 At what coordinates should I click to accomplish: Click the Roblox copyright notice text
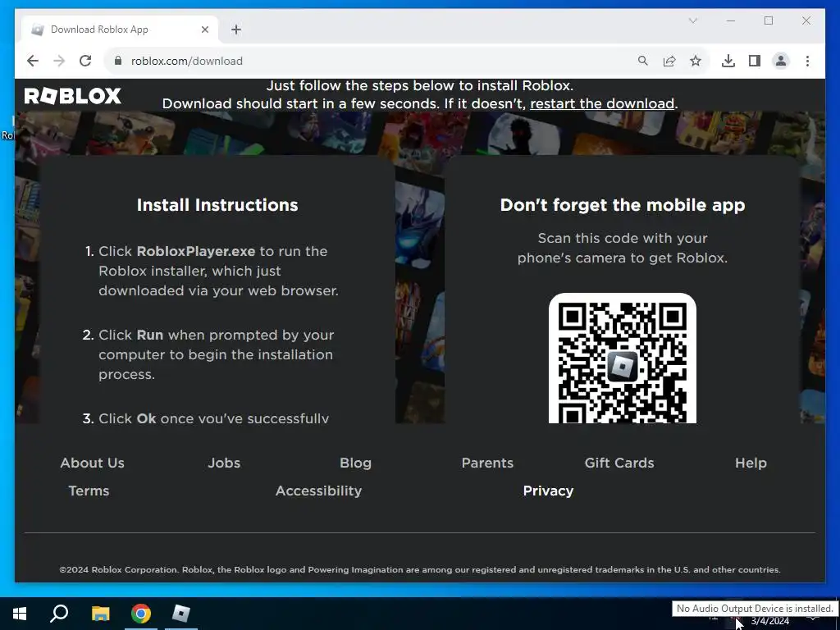click(420, 569)
